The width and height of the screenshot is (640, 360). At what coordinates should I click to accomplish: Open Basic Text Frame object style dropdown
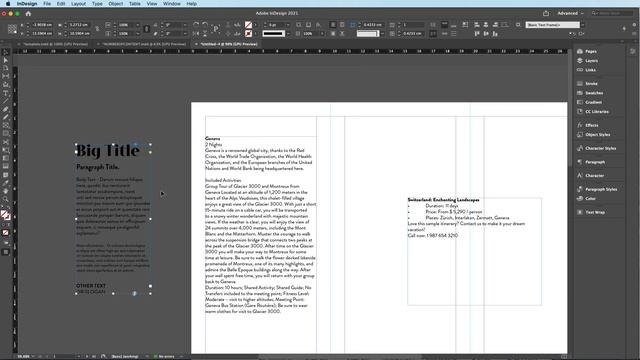[582, 25]
